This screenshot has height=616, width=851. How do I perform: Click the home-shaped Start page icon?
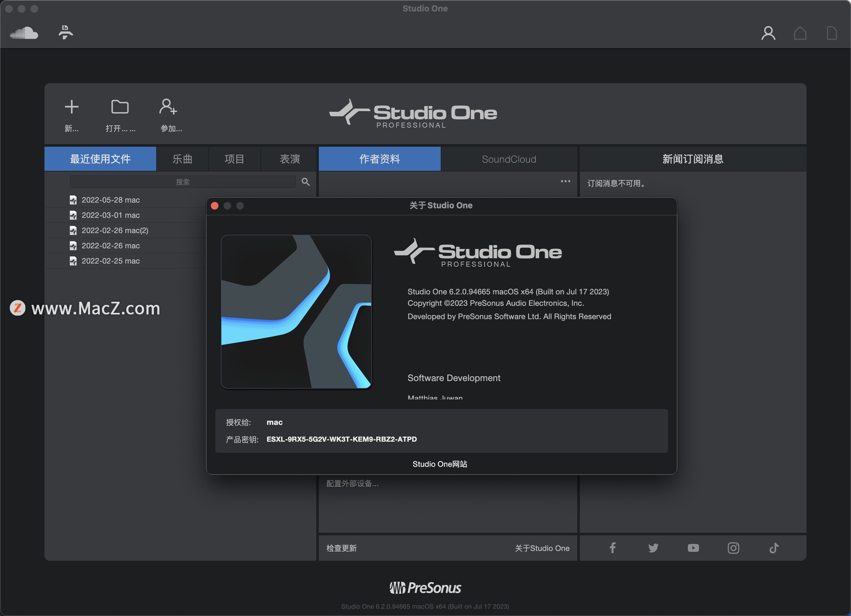tap(800, 33)
